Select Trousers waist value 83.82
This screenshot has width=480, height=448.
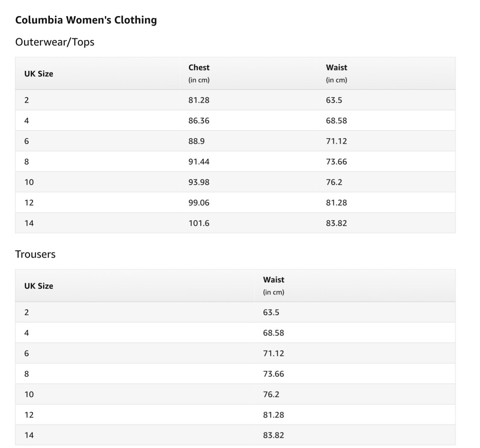click(x=273, y=435)
